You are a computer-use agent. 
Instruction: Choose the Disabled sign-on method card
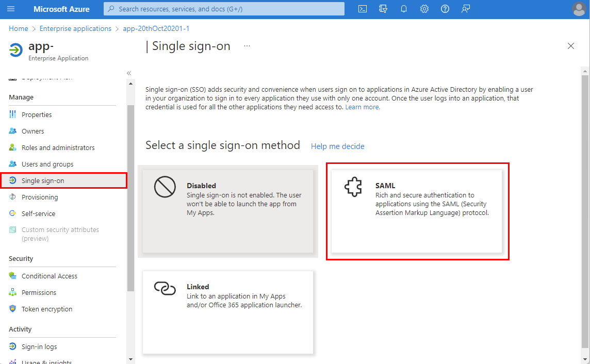coord(228,211)
